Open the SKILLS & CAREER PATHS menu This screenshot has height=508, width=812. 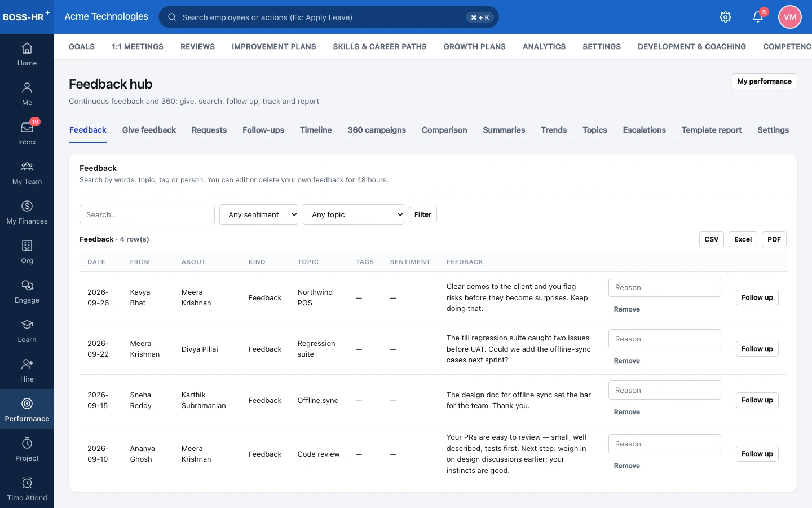pos(379,47)
